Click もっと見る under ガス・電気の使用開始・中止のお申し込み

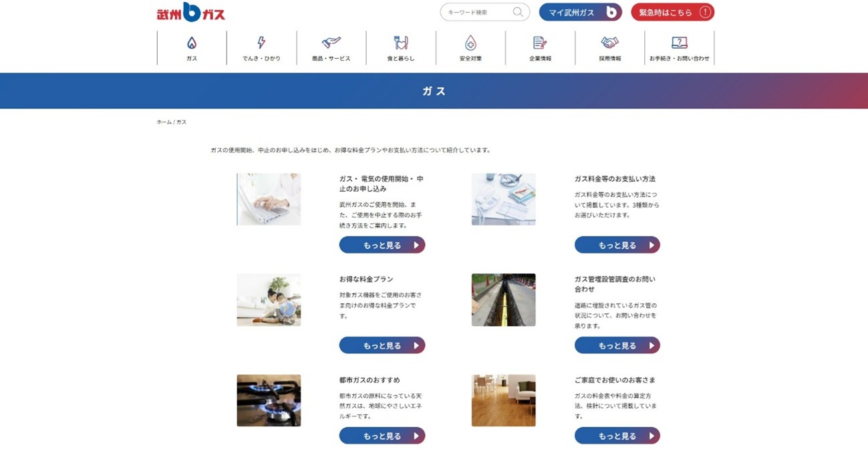(x=382, y=245)
